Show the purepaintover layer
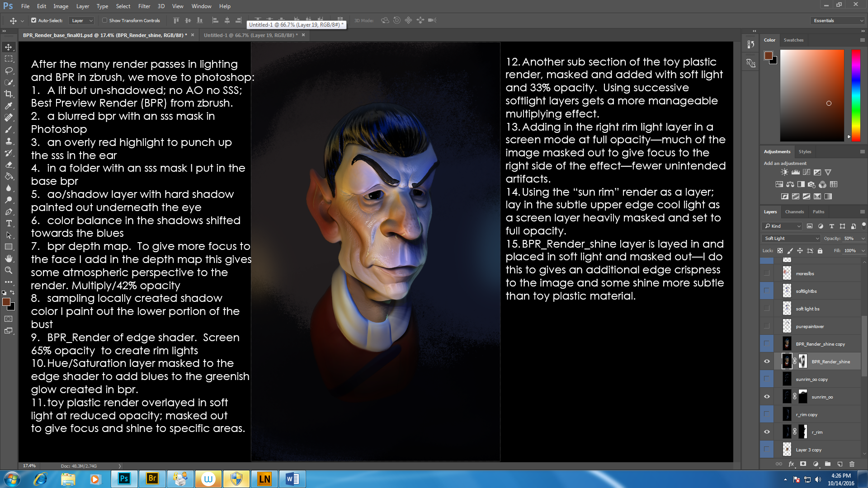 [x=767, y=326]
